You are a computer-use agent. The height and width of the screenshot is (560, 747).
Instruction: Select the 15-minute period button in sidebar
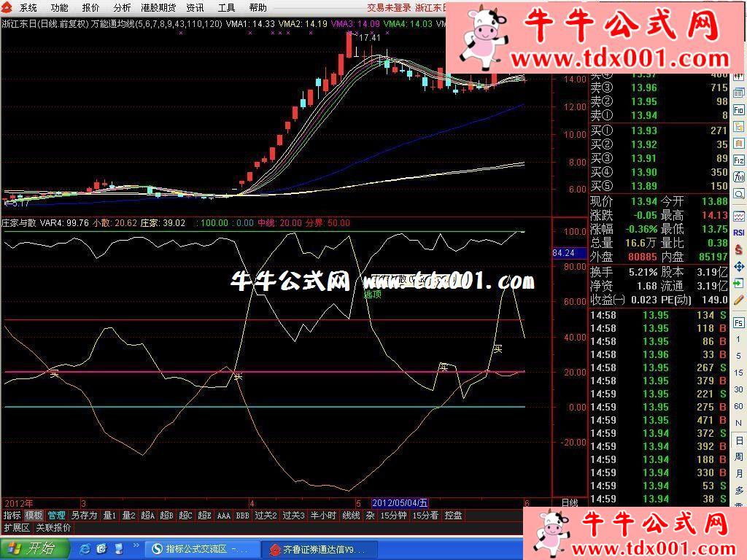click(x=739, y=373)
